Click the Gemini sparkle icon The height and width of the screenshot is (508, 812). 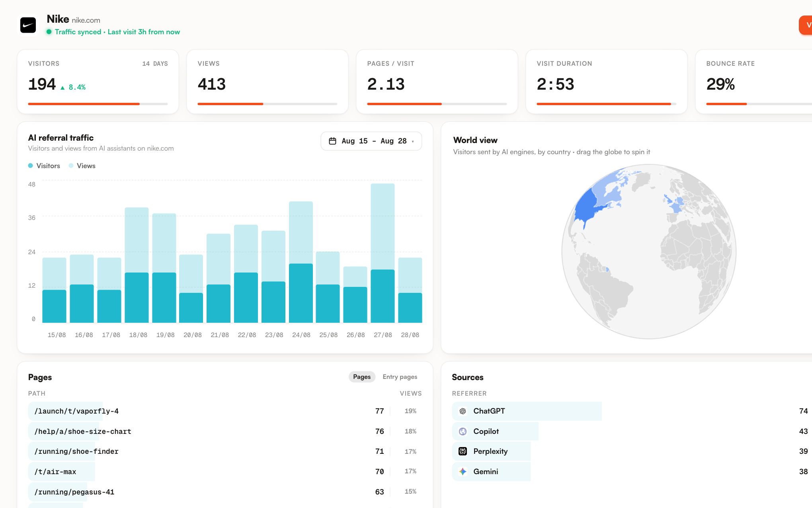pos(463,472)
